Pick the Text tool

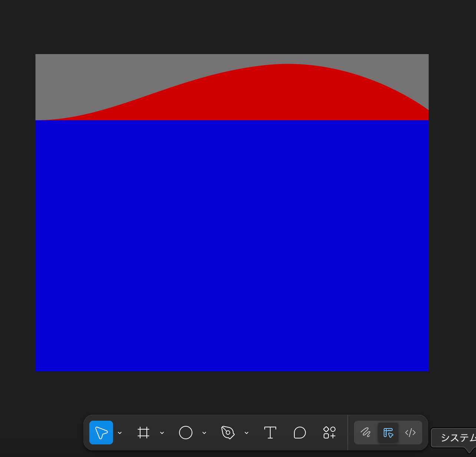[270, 433]
